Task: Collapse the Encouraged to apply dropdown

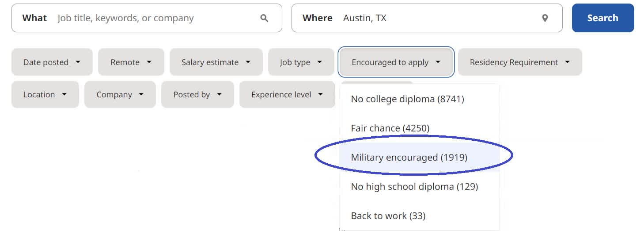Action: tap(396, 62)
